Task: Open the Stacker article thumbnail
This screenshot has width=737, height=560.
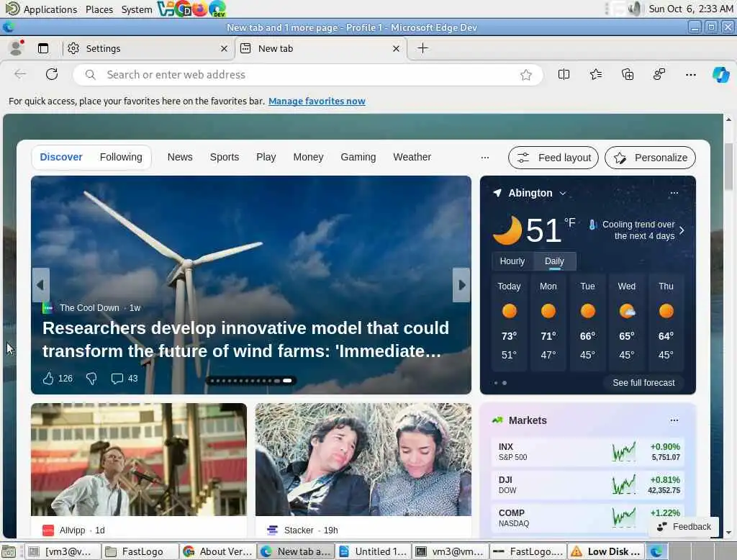Action: [363, 459]
